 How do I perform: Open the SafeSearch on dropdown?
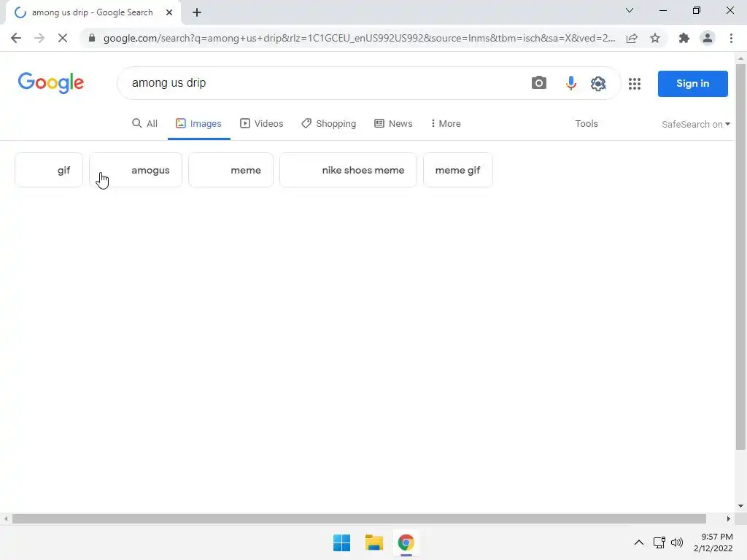tap(695, 124)
